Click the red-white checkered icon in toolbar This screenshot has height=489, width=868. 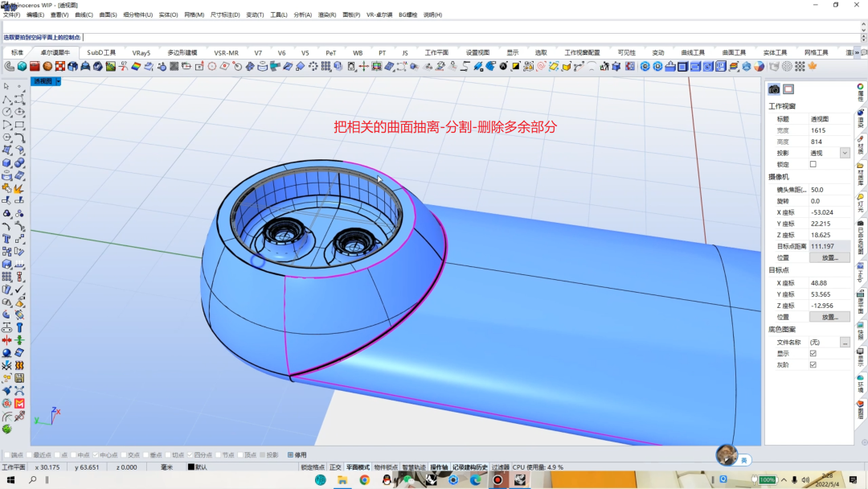(60, 67)
